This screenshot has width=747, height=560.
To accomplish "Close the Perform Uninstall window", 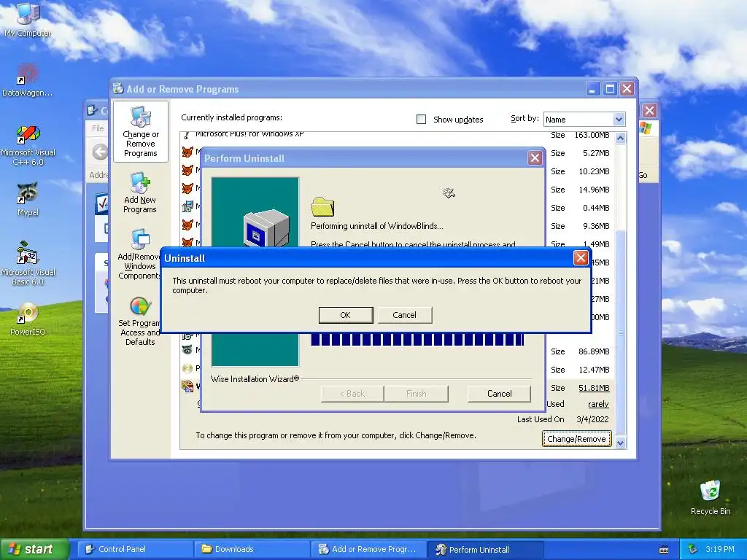I will tap(535, 157).
